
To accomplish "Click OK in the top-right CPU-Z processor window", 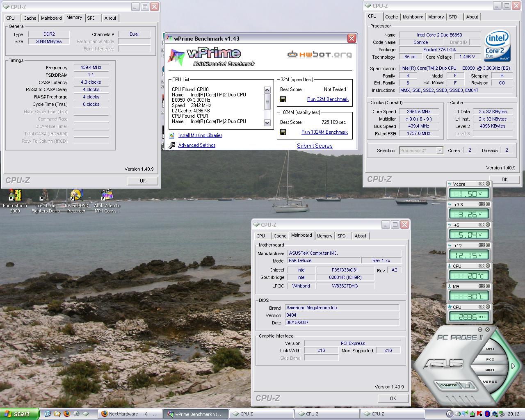I will tap(504, 180).
